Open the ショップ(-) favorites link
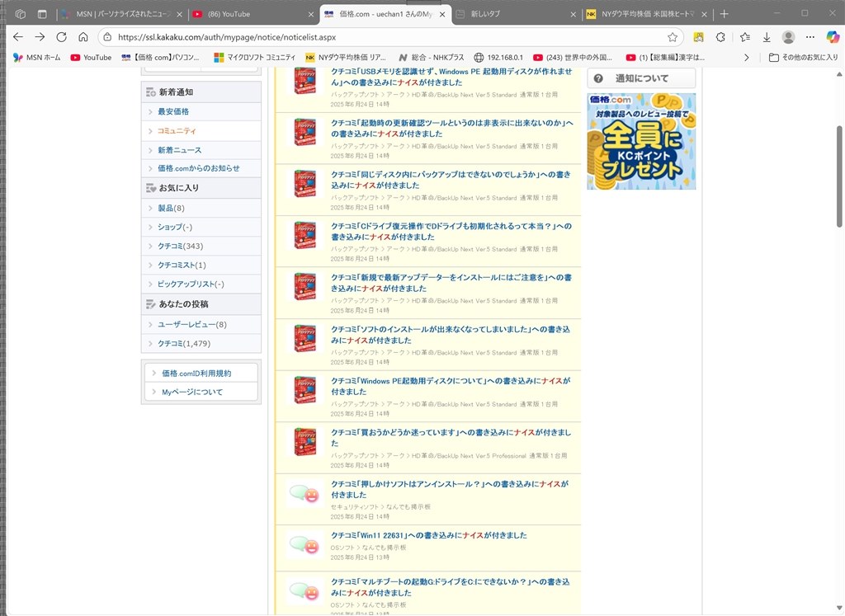This screenshot has height=616, width=845. (x=175, y=227)
